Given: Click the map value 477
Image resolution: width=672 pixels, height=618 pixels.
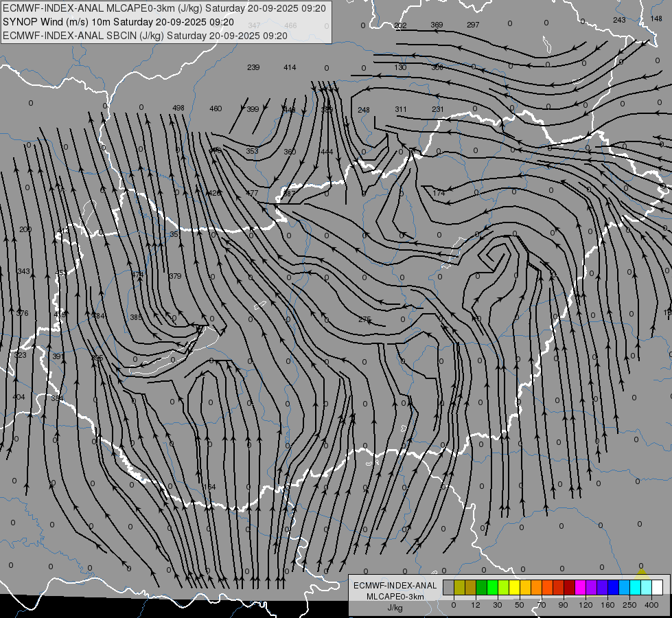Looking at the screenshot, I should pos(252,193).
